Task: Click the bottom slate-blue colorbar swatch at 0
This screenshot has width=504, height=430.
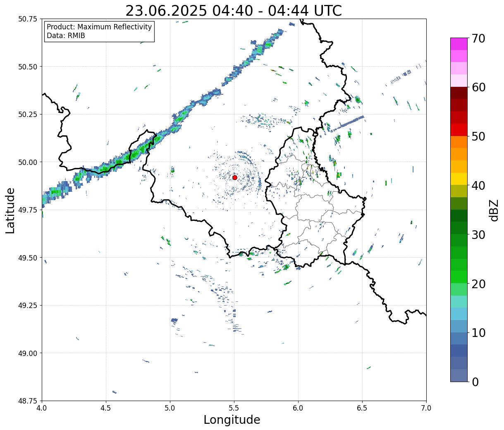Action: pos(459,375)
